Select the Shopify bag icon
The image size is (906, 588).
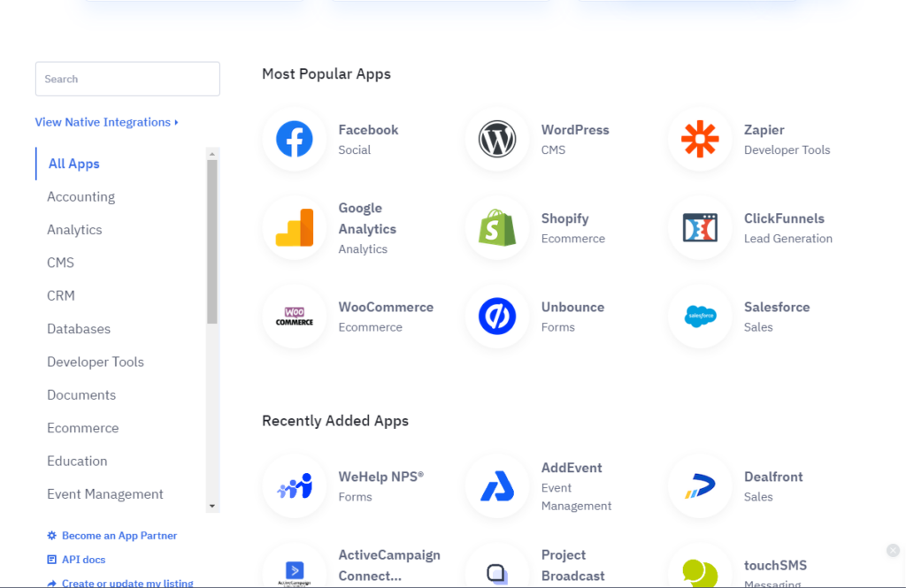point(497,227)
